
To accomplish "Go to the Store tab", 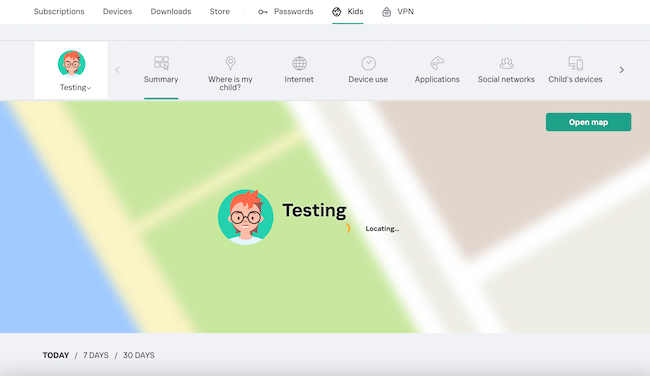I will tap(220, 12).
